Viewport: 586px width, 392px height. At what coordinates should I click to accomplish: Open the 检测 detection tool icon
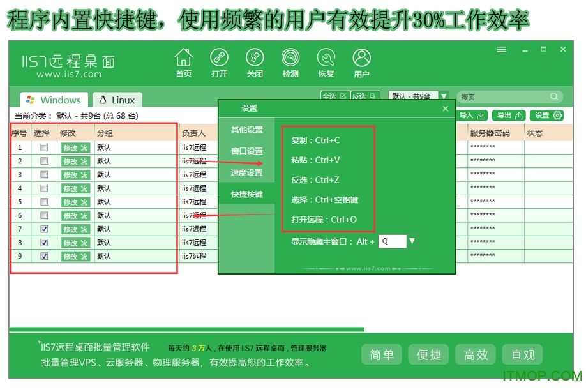tap(290, 59)
